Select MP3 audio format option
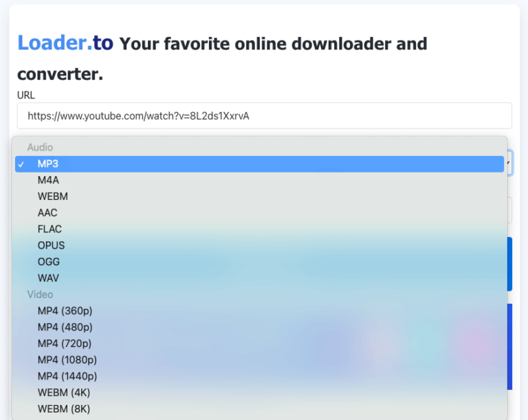The image size is (528, 420). coord(48,164)
